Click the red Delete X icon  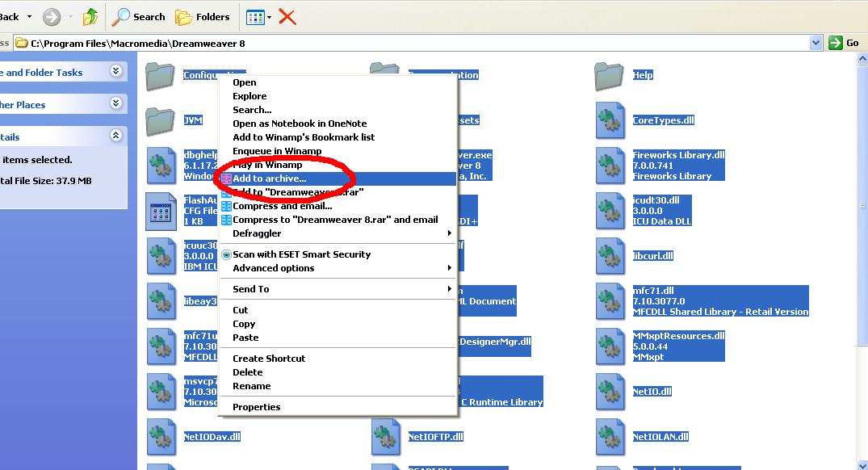pos(287,17)
